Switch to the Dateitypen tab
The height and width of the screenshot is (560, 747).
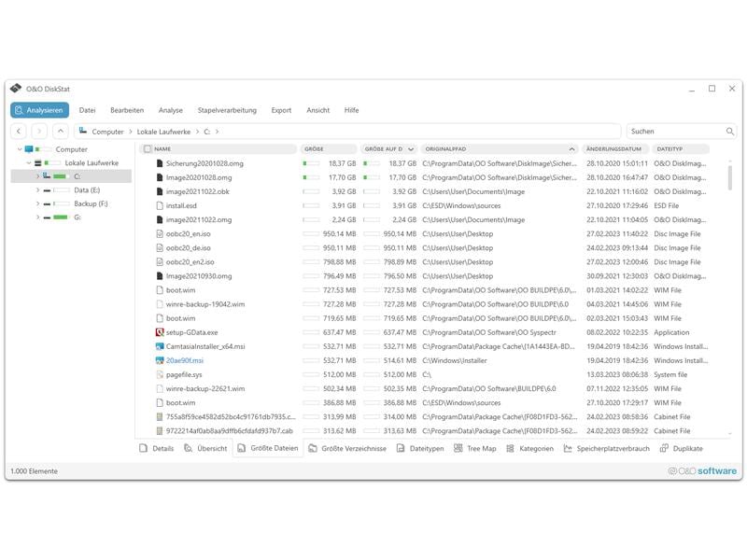[x=420, y=448]
